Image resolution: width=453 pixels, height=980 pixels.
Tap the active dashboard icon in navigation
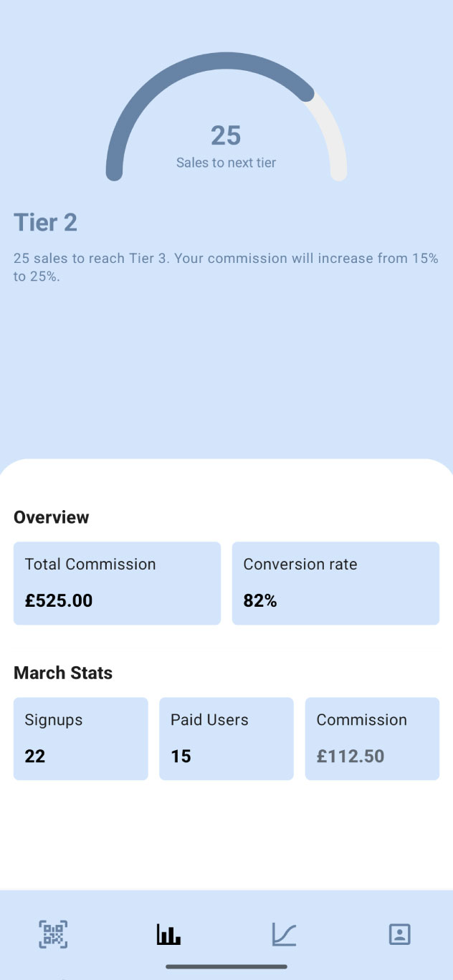pos(168,934)
